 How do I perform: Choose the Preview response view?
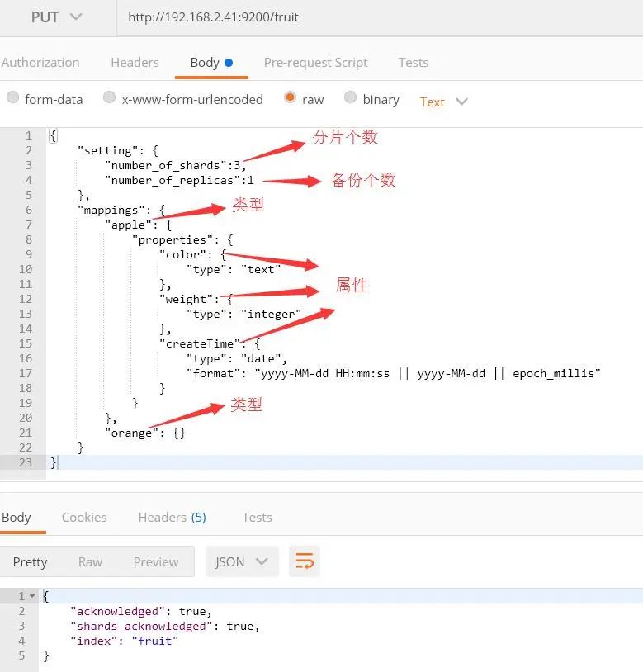(156, 562)
